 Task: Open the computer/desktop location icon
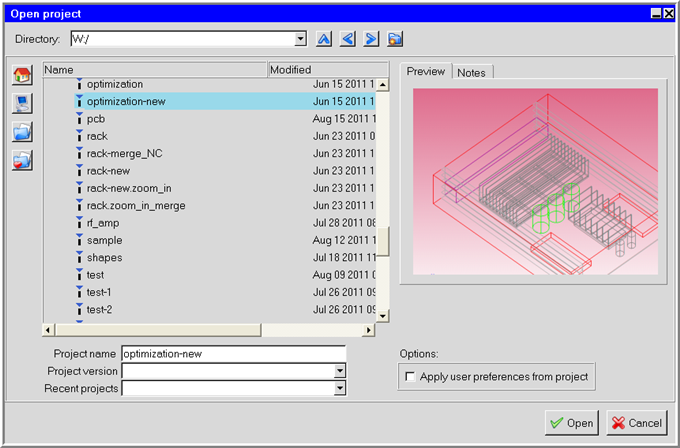point(22,104)
